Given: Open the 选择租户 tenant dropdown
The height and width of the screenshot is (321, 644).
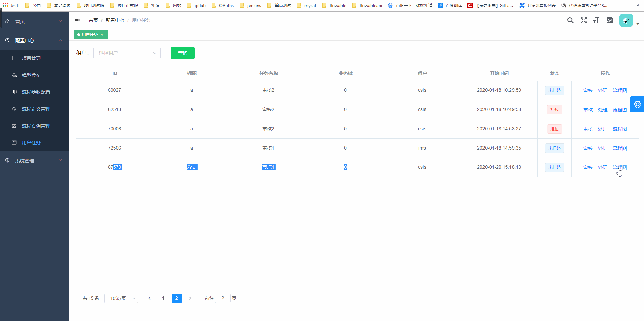Looking at the screenshot, I should point(127,53).
